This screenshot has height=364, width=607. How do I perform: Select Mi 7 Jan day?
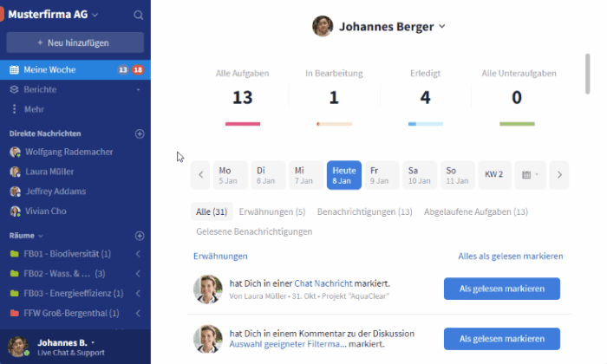click(306, 175)
